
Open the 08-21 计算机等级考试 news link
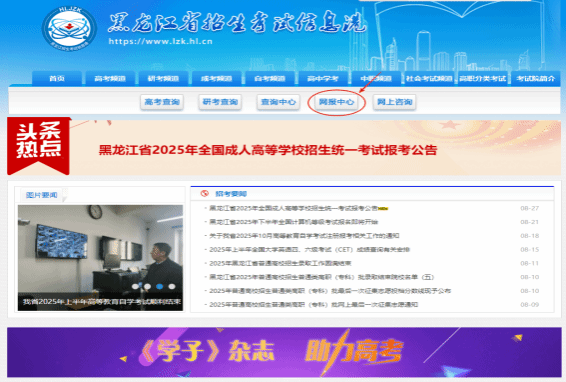coord(293,222)
